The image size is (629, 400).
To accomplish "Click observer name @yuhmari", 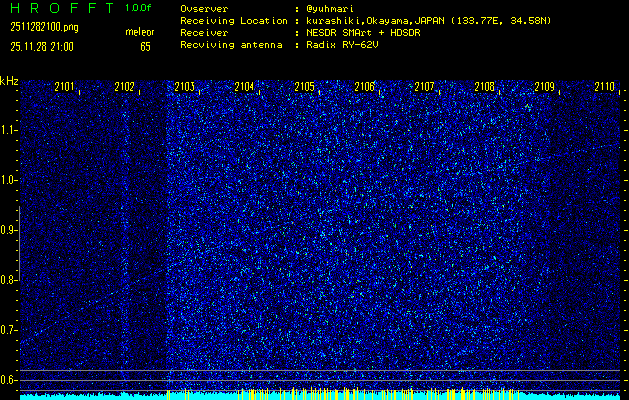I will click(330, 9).
